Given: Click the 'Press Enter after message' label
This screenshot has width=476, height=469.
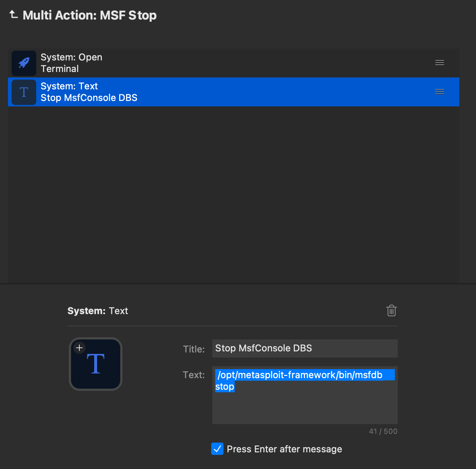Looking at the screenshot, I should (x=284, y=449).
